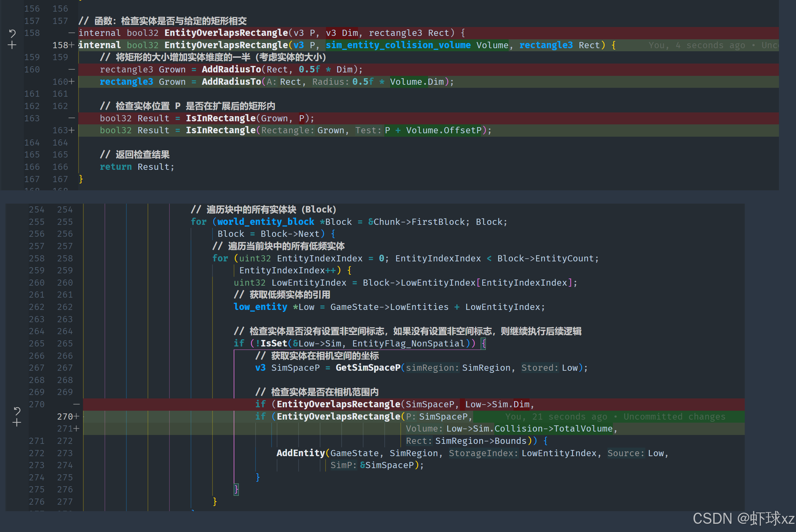Click the 'Radius:' inlay hint in AddRadiusTo
796x532 pixels.
331,82
